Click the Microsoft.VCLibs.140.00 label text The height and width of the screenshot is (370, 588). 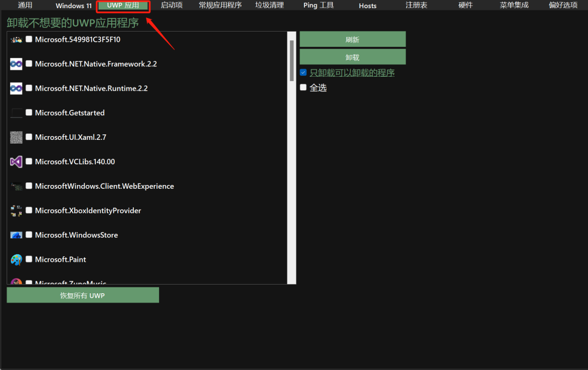coord(75,162)
